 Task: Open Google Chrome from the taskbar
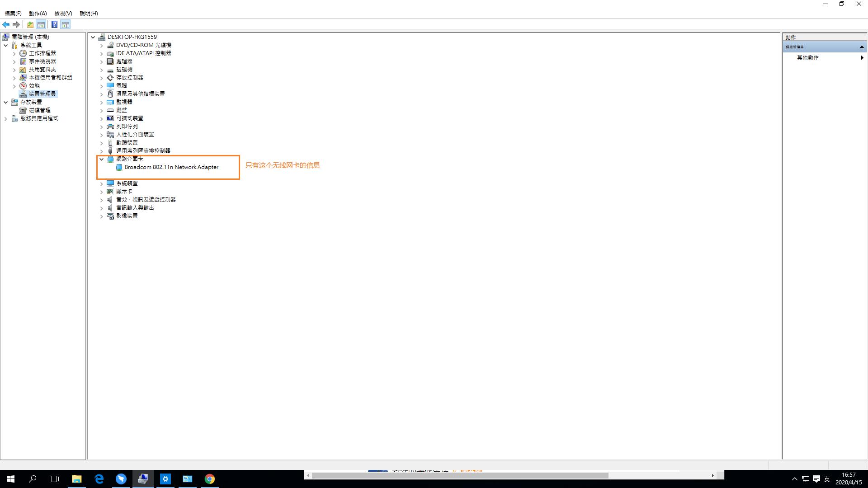(209, 479)
